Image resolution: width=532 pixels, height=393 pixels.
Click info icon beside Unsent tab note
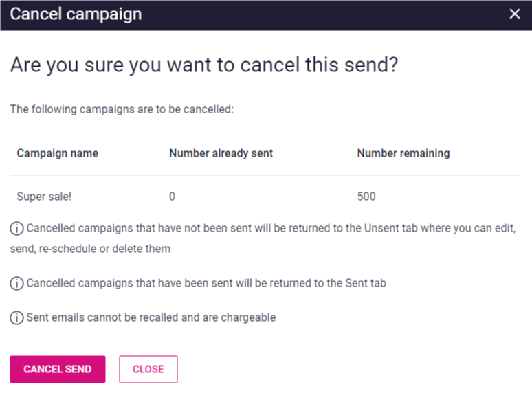point(16,228)
